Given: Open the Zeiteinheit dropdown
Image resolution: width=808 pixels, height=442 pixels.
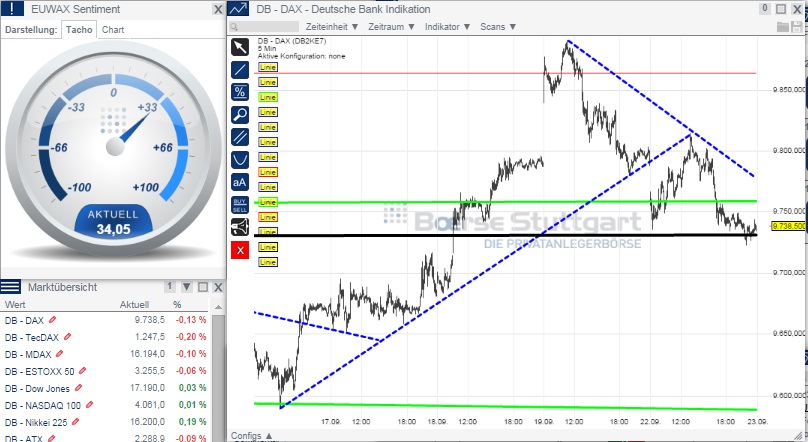Looking at the screenshot, I should 332,27.
